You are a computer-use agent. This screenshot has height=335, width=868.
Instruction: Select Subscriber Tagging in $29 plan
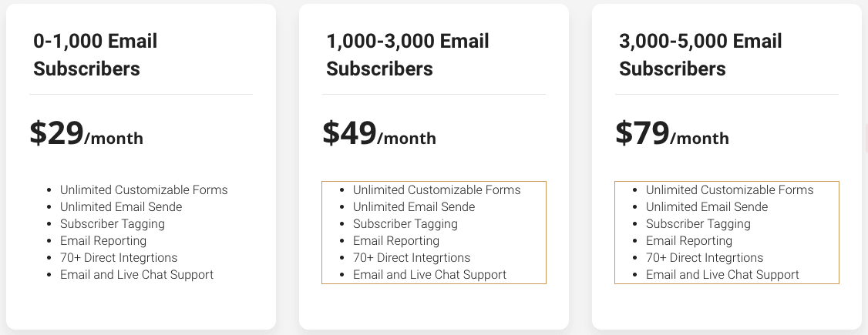[x=113, y=224]
